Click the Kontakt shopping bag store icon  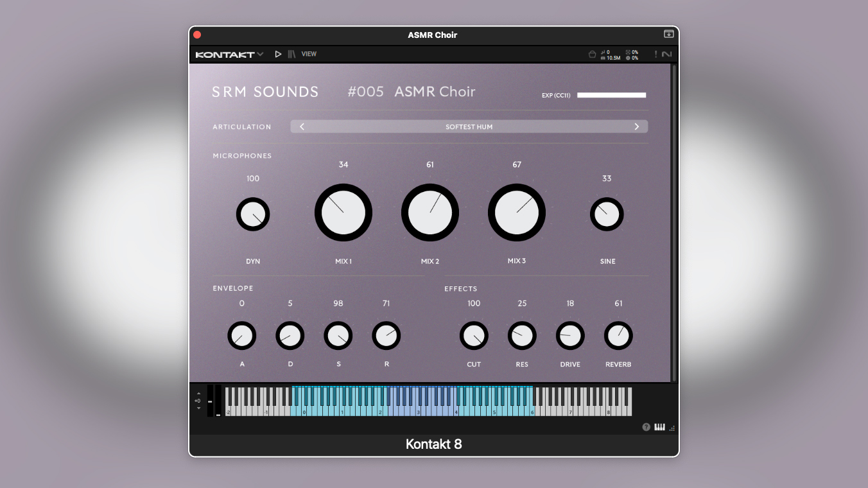tap(592, 54)
